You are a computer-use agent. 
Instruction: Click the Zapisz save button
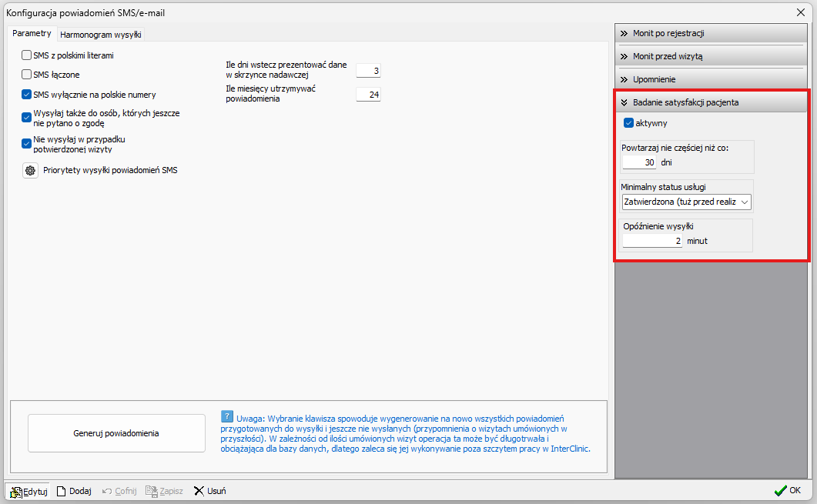164,491
